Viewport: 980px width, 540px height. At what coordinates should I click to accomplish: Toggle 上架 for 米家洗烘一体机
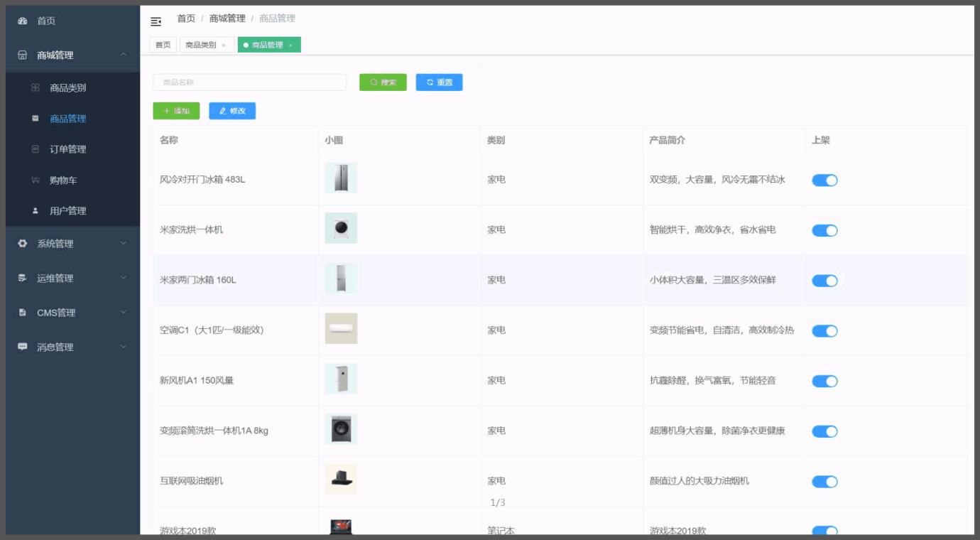pos(824,230)
